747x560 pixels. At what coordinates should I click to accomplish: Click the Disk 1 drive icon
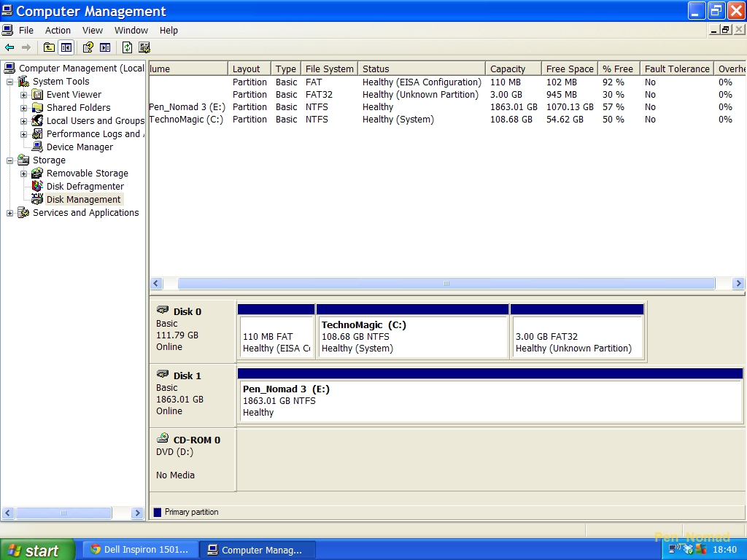coord(163,374)
